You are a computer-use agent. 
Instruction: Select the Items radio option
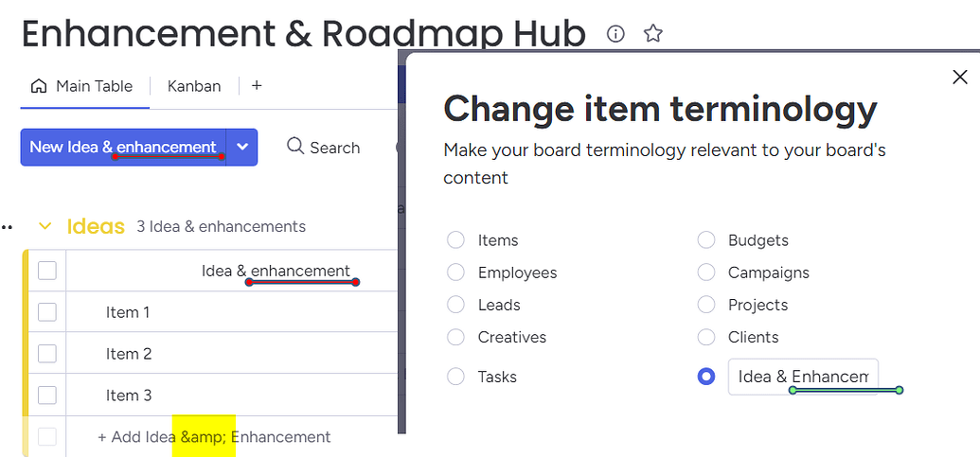click(455, 240)
